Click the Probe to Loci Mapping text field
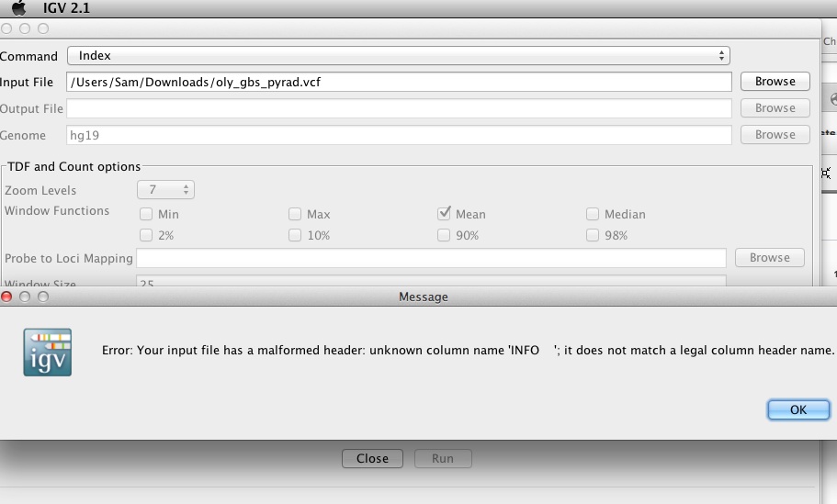 coord(431,258)
